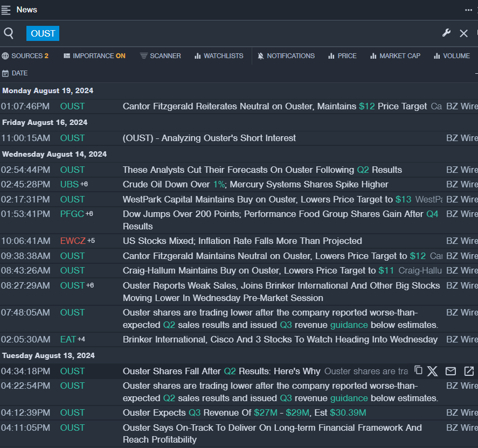478x448 pixels.
Task: Click the search magnifier icon
Action: click(9, 33)
